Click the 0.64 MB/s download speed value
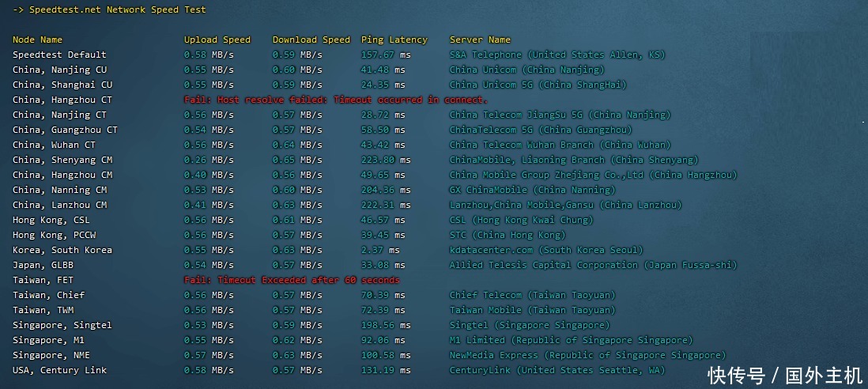The height and width of the screenshot is (389, 868). click(297, 145)
